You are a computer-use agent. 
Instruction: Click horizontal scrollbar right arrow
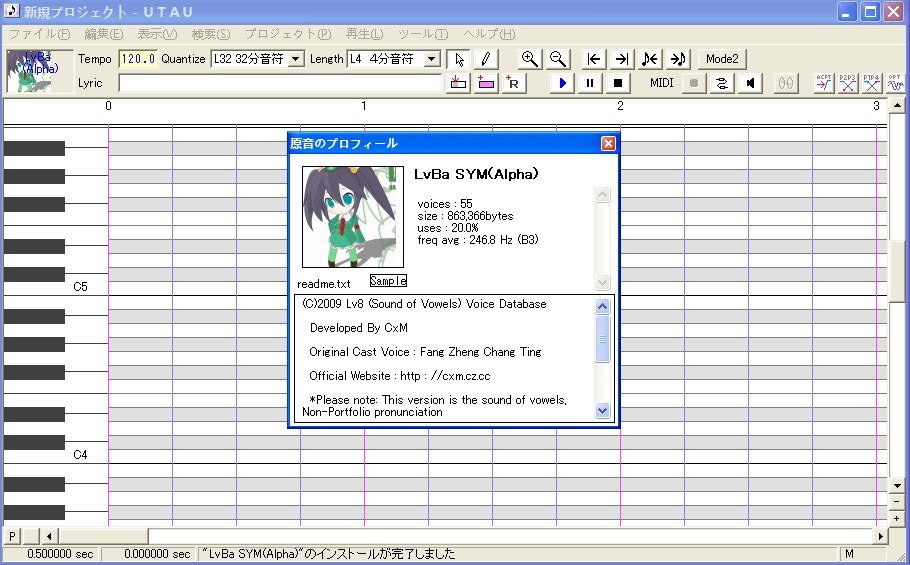click(x=881, y=537)
